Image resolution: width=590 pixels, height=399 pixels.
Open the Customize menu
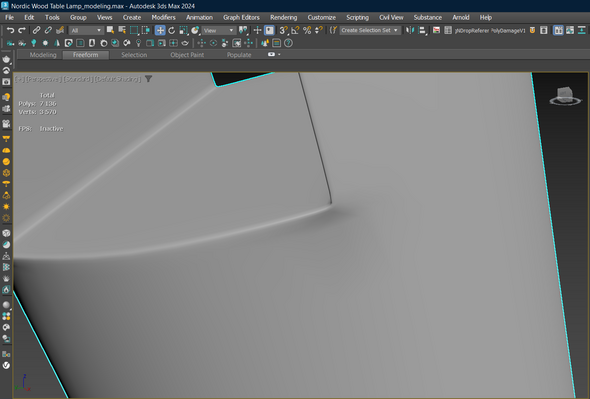(322, 17)
